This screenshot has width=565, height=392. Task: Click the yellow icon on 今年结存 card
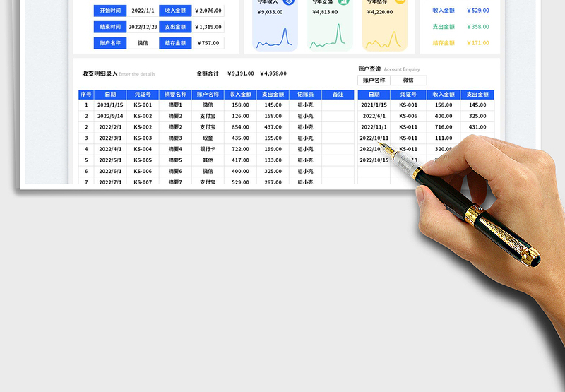400,1
